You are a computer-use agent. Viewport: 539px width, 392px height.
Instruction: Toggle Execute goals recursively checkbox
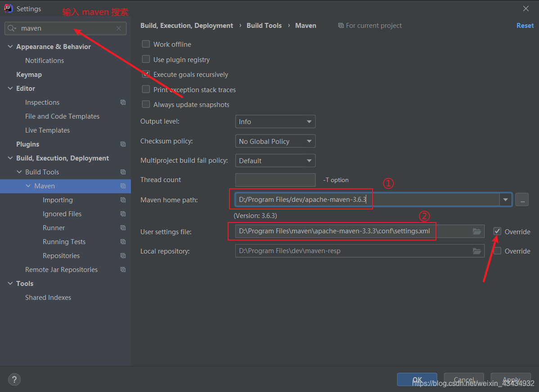tap(146, 74)
